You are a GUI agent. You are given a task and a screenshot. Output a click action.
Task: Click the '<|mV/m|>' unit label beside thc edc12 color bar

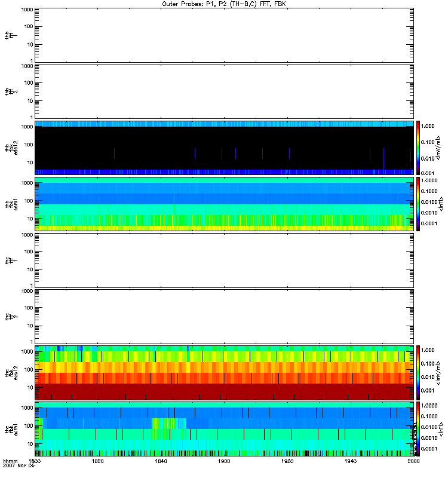pyautogui.click(x=438, y=373)
